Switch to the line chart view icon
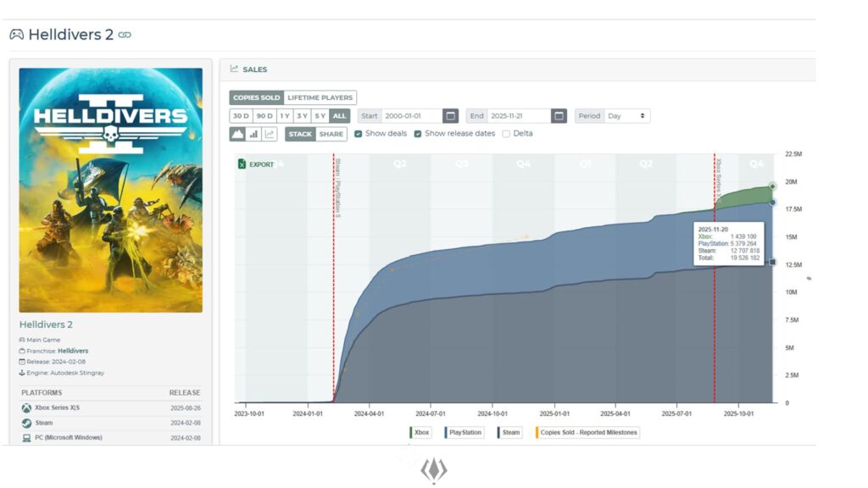Image resolution: width=868 pixels, height=488 pixels. (x=270, y=134)
